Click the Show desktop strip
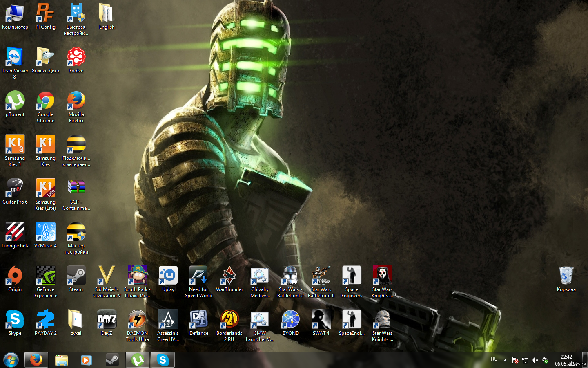 (585, 360)
